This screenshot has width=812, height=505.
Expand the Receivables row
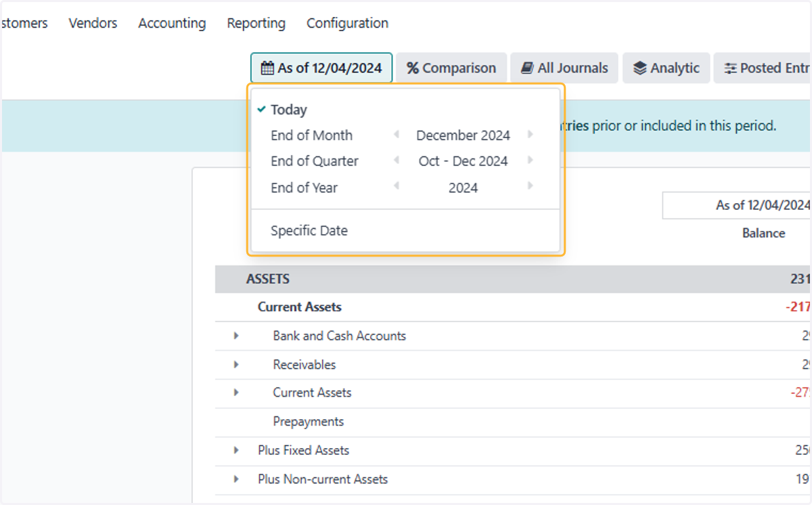[236, 364]
